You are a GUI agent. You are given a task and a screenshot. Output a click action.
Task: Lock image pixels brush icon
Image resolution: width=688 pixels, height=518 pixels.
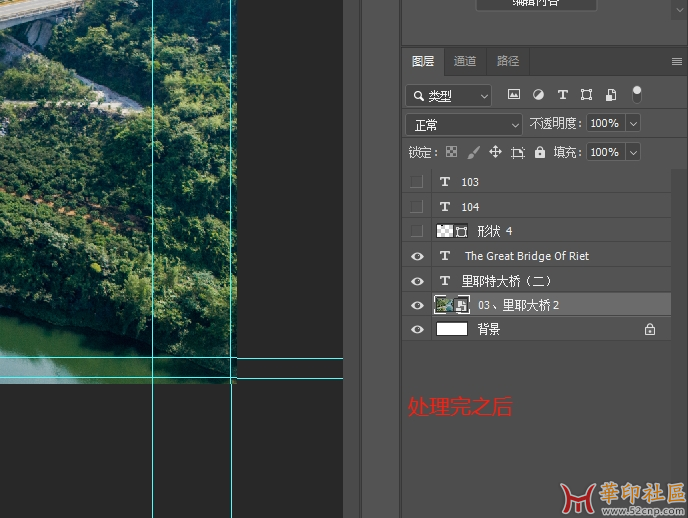pyautogui.click(x=473, y=153)
